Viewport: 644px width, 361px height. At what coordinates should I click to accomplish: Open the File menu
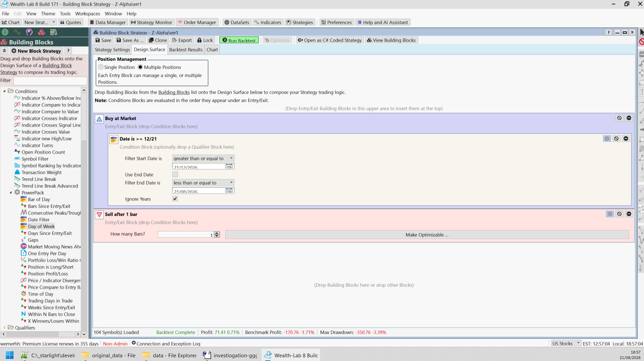[6, 14]
